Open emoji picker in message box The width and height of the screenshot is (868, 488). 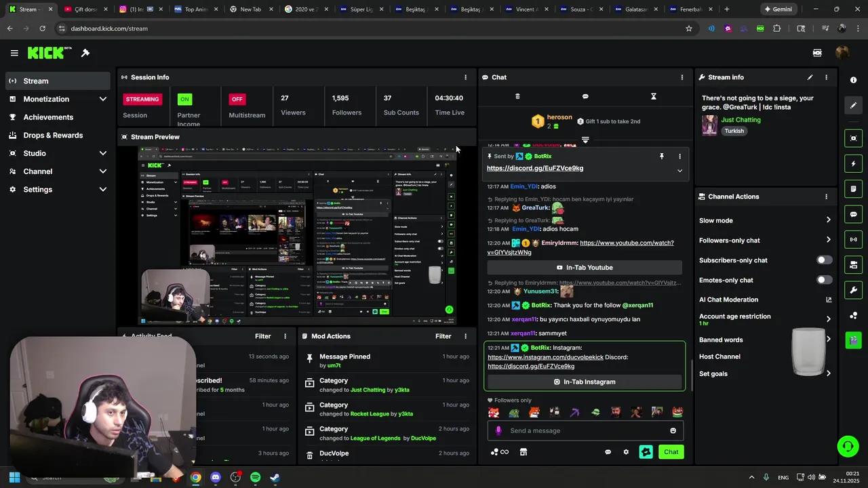point(673,430)
